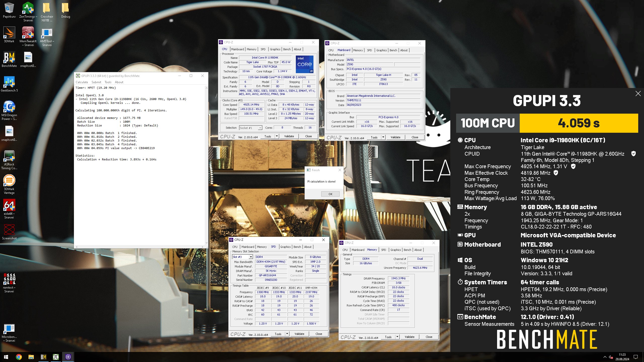
Task: Switch to BenchMate in the taskbar
Action: pyautogui.click(x=43, y=357)
